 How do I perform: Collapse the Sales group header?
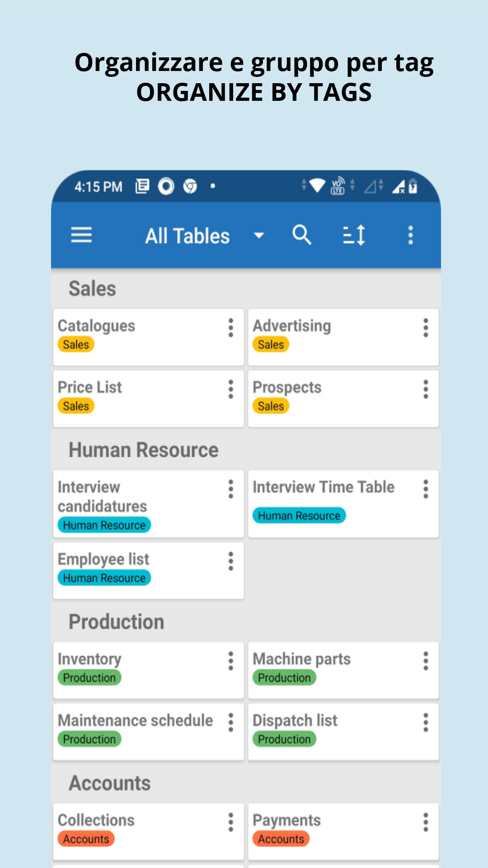coord(92,288)
